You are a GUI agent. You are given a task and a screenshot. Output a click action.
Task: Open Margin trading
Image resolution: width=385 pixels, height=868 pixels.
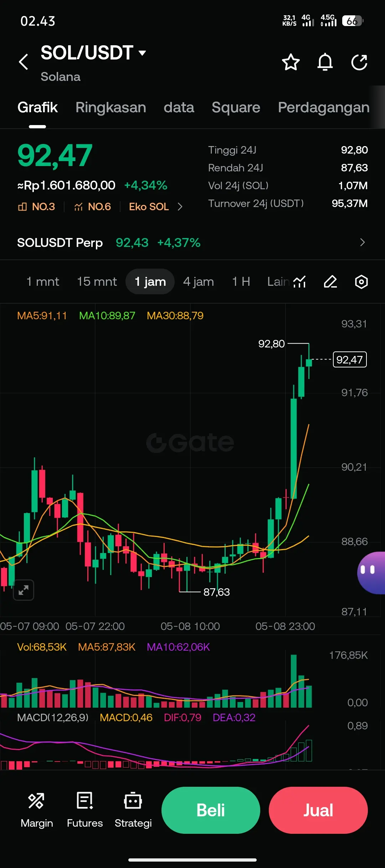[37, 810]
